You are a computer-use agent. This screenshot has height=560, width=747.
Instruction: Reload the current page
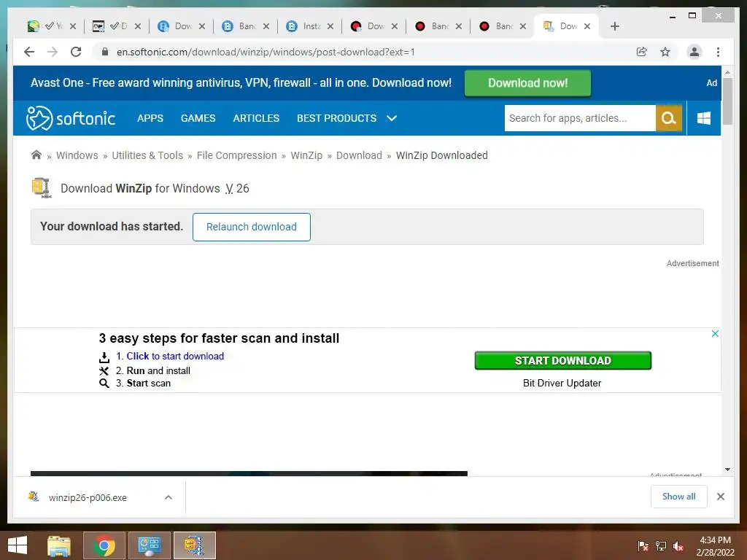(76, 52)
